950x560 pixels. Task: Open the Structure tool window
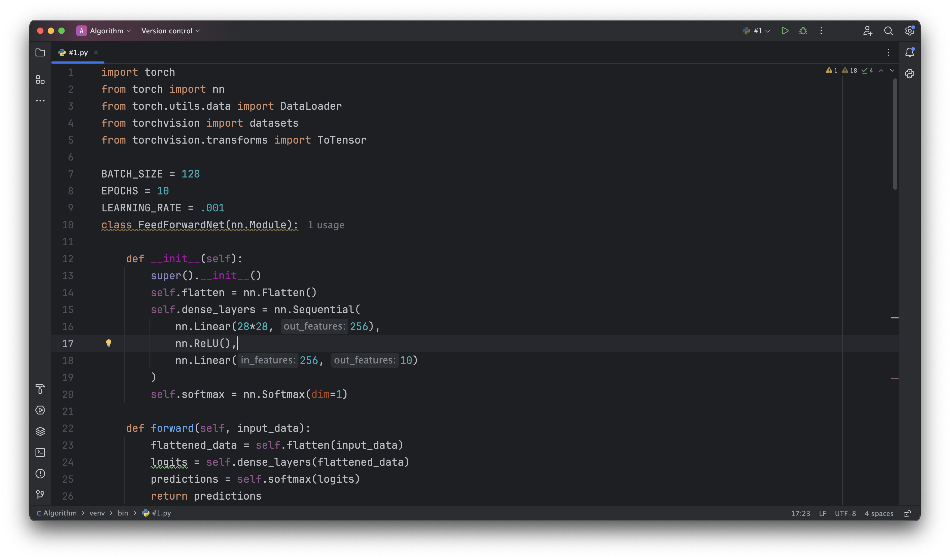pos(40,80)
